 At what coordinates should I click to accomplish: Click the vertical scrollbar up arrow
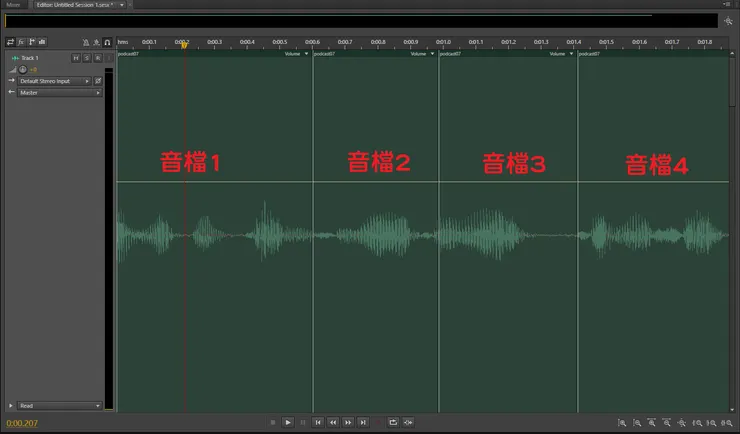pos(732,54)
